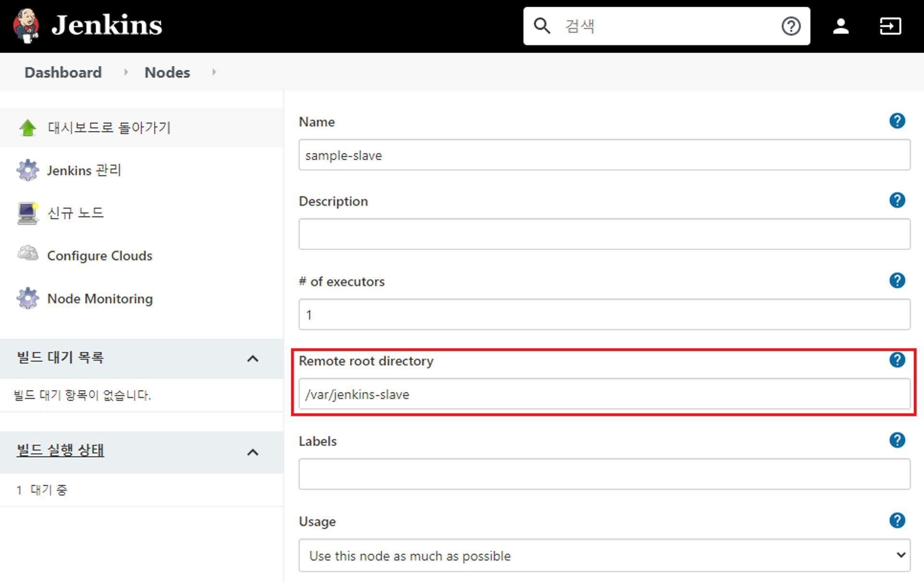
Task: Focus the 검색 search box
Action: [x=667, y=26]
